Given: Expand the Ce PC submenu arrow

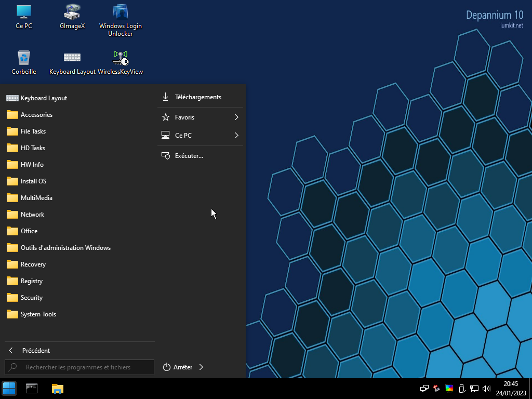Looking at the screenshot, I should (236, 136).
